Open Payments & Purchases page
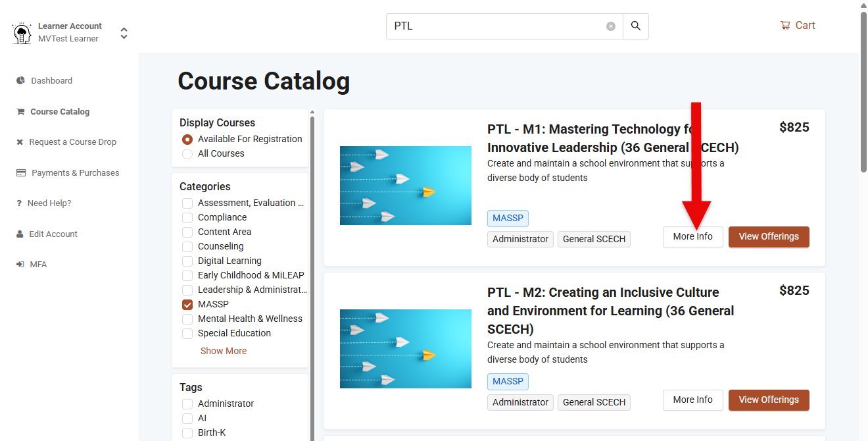868x441 pixels. (76, 173)
